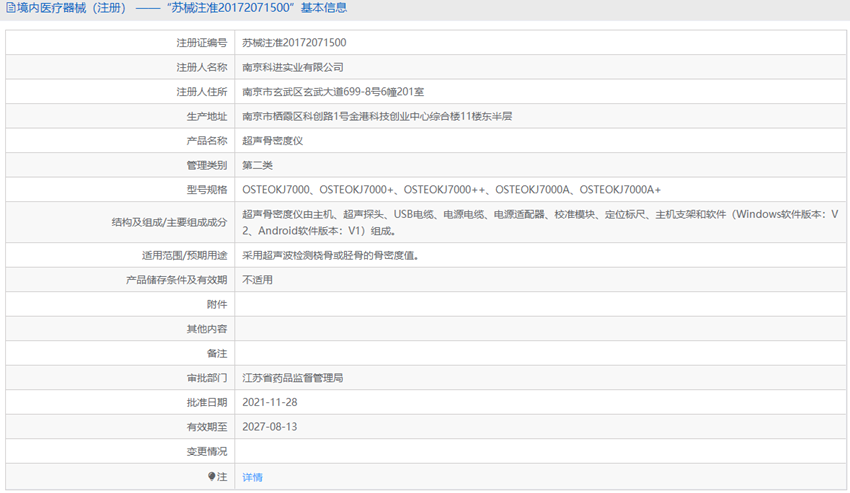Click the 其他内容 label

tap(207, 329)
